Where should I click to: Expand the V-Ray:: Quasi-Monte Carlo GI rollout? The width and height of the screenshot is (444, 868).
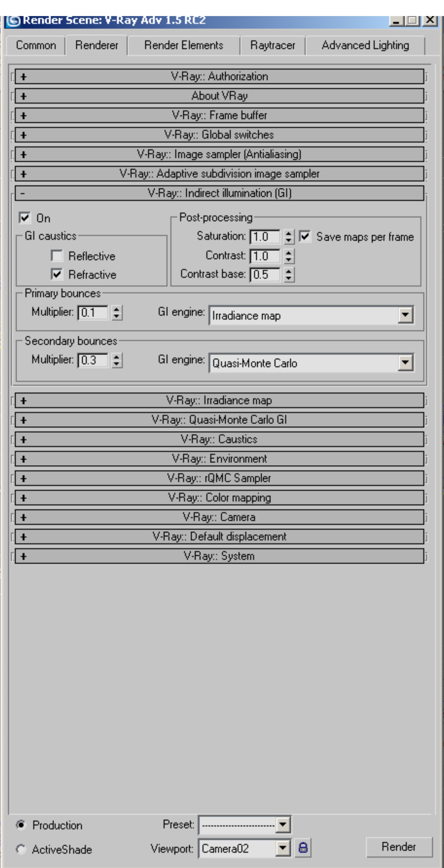219,420
